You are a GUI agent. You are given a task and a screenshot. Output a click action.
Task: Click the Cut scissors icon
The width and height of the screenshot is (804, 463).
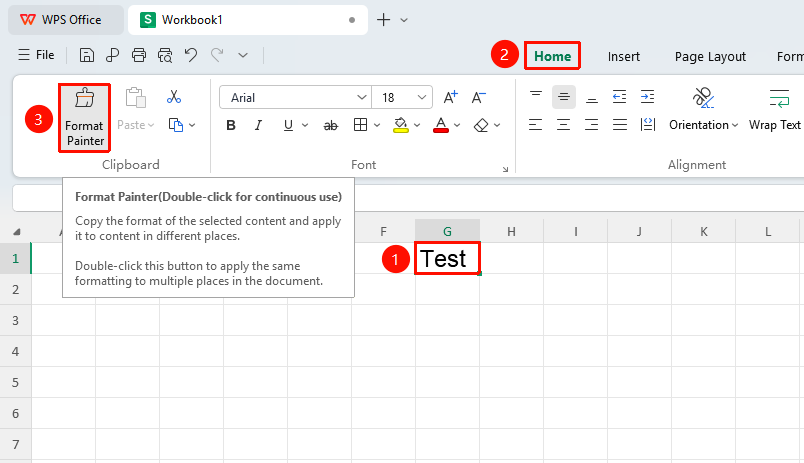tap(174, 97)
